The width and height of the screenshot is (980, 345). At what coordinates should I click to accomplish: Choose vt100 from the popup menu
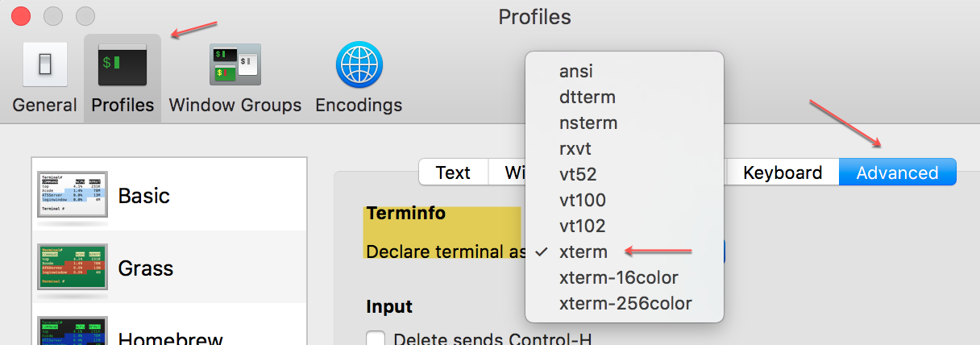583,200
